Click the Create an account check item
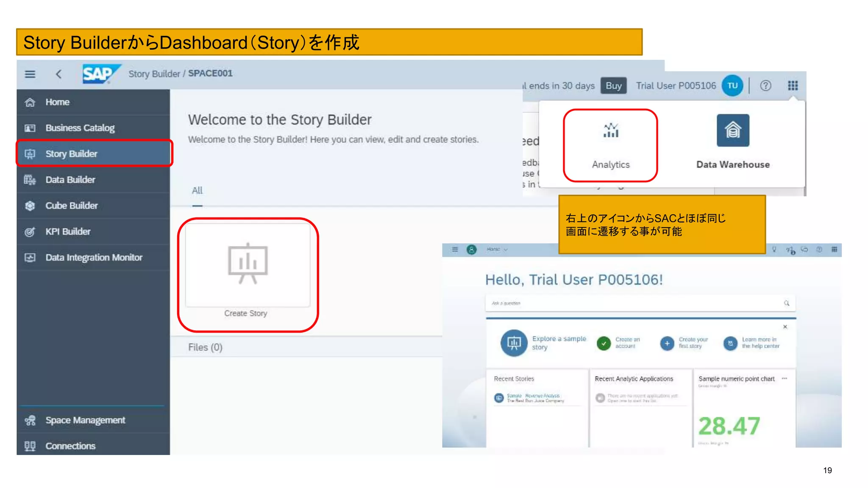This screenshot has height=488, width=868. point(618,343)
